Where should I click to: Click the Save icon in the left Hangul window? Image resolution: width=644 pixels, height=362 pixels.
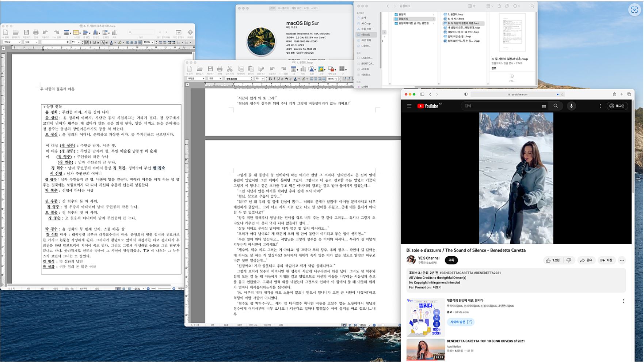pos(26,33)
